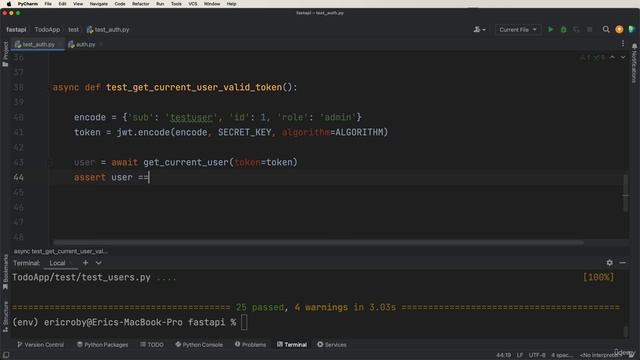
Task: Click the editor vertical scrollbar thumb
Action: pos(625,193)
